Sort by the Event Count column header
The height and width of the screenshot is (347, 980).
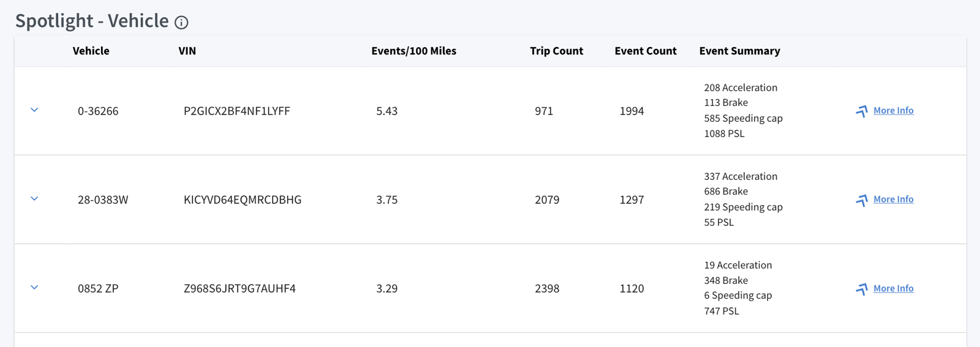click(x=646, y=51)
